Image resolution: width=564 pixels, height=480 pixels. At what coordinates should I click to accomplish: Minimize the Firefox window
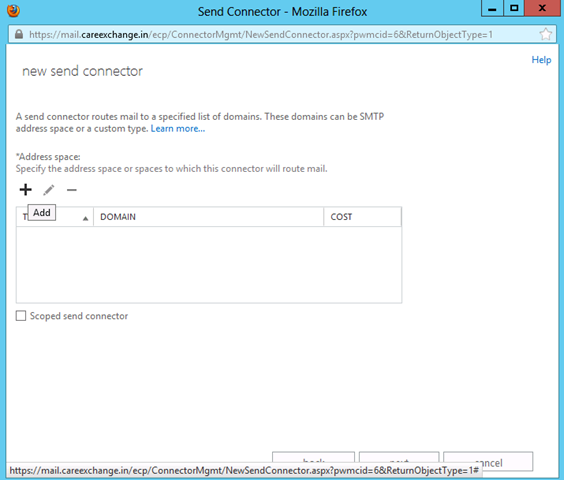[x=492, y=8]
